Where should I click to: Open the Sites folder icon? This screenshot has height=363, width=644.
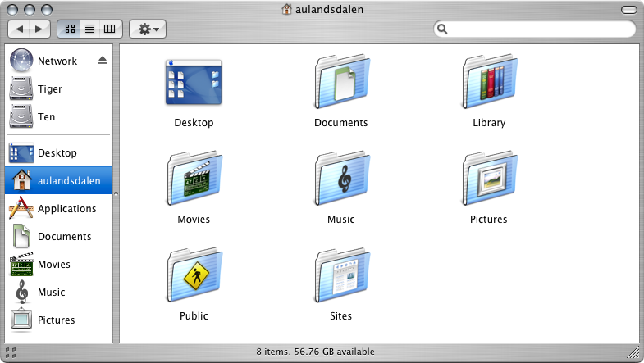[x=341, y=275]
